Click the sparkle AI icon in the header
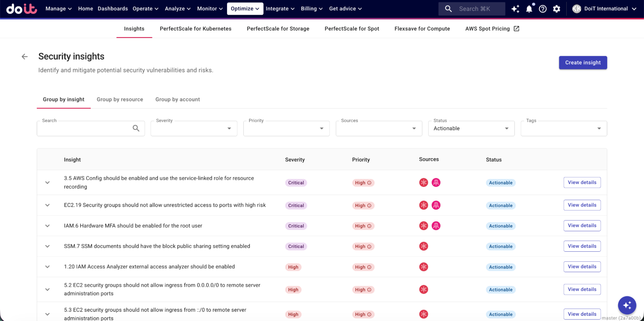The height and width of the screenshot is (321, 644). click(515, 9)
